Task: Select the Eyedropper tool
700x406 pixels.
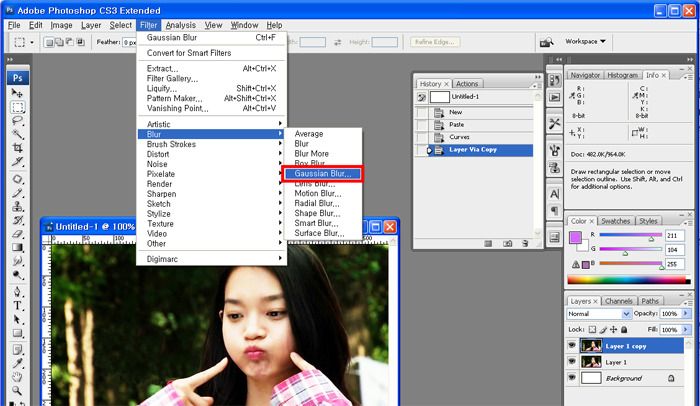Action: [x=17, y=363]
